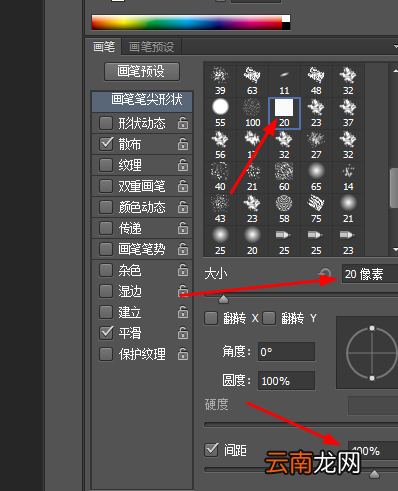This screenshot has width=398, height=491.
Task: Select the size 37 brush tip
Action: 348,113
